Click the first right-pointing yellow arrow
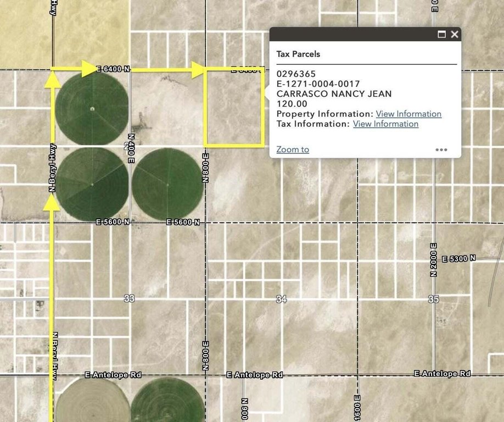The height and width of the screenshot is (422, 504). tap(88, 69)
